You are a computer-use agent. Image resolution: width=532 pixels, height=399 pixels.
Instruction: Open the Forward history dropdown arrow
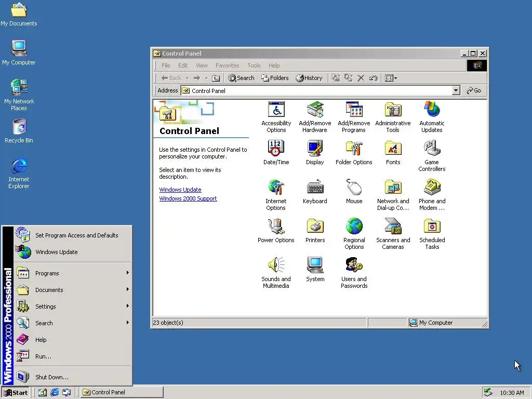pos(206,78)
